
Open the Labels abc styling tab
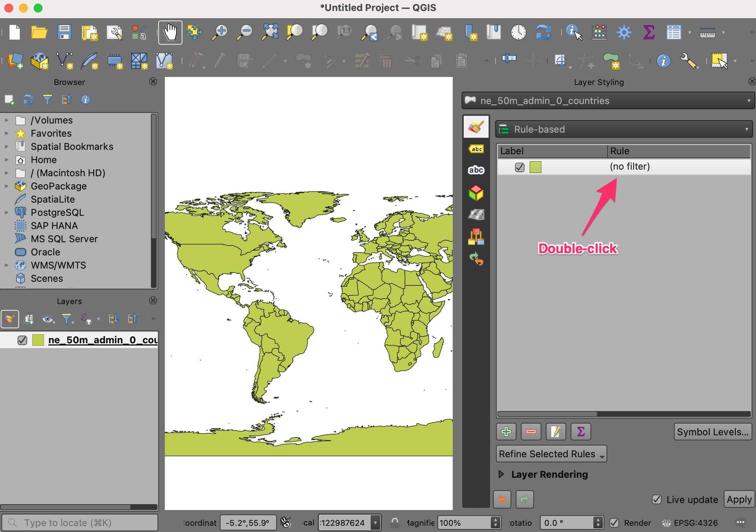point(476,149)
